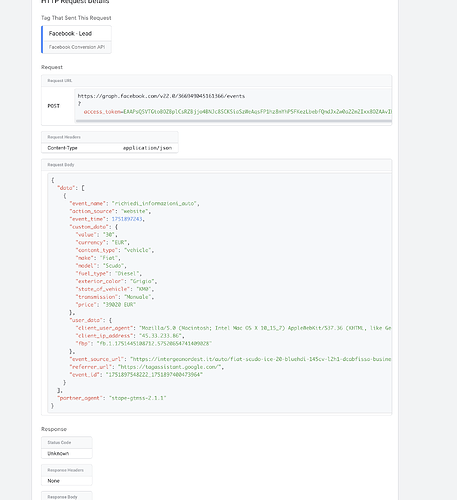The height and width of the screenshot is (500, 457).
Task: Click the application/json header value
Action: tap(147, 148)
